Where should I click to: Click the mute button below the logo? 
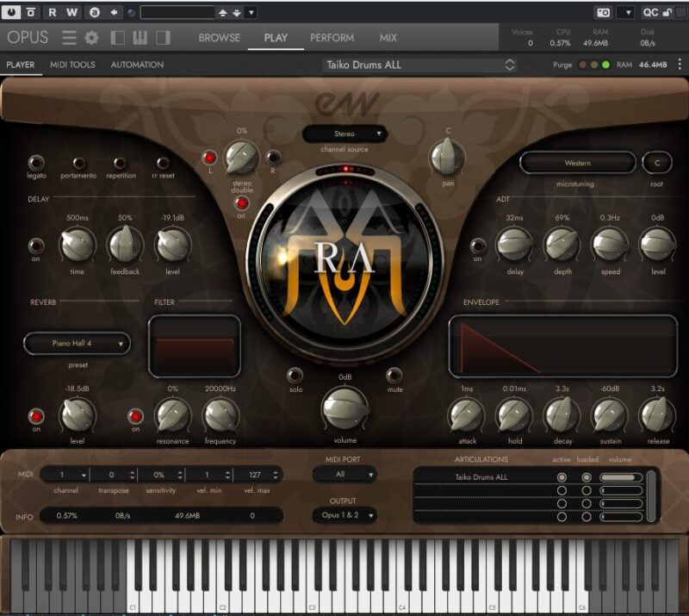point(394,376)
